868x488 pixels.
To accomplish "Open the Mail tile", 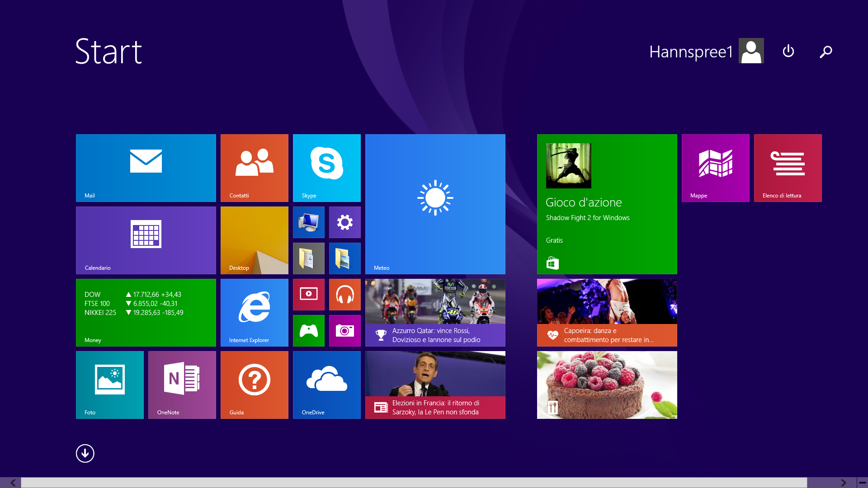I will click(x=146, y=168).
